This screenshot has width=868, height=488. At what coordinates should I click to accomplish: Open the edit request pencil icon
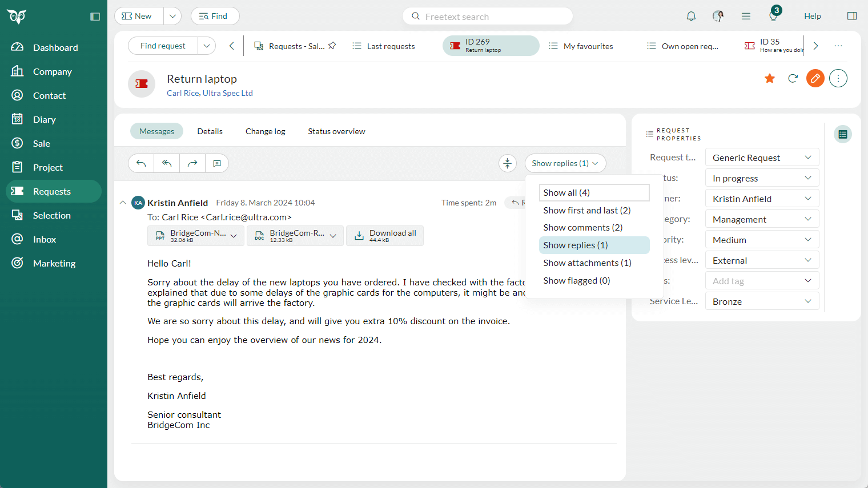[815, 78]
